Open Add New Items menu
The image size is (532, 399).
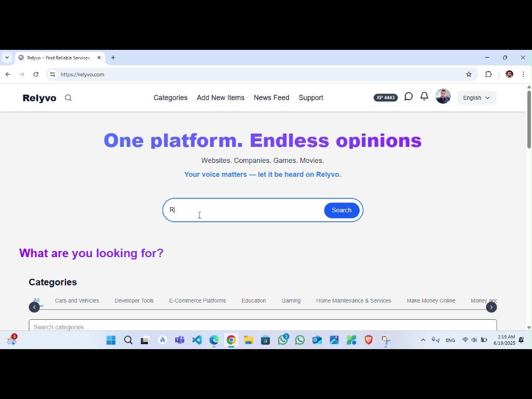pos(221,98)
